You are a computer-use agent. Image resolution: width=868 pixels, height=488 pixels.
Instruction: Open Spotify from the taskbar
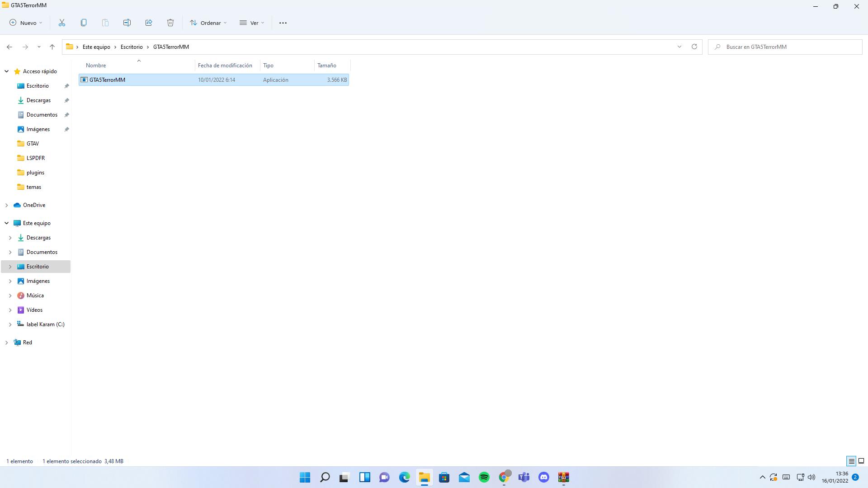click(x=484, y=477)
